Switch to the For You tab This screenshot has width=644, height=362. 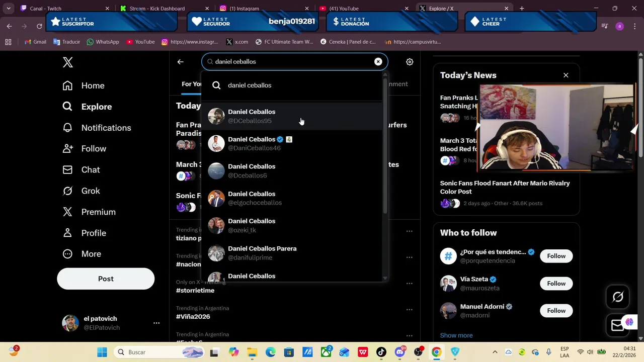click(x=191, y=84)
